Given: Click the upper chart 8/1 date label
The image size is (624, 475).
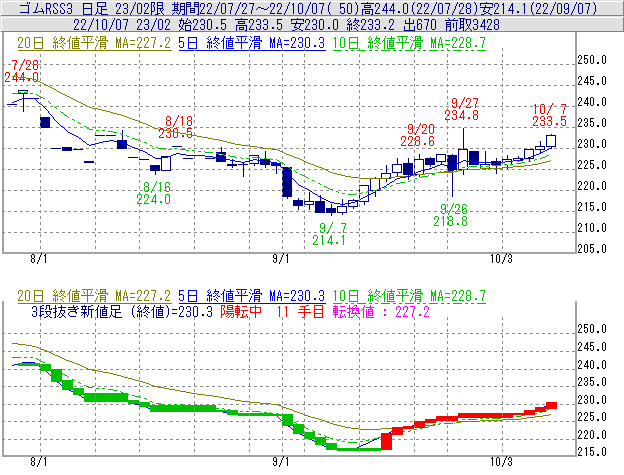Looking at the screenshot, I should [39, 259].
